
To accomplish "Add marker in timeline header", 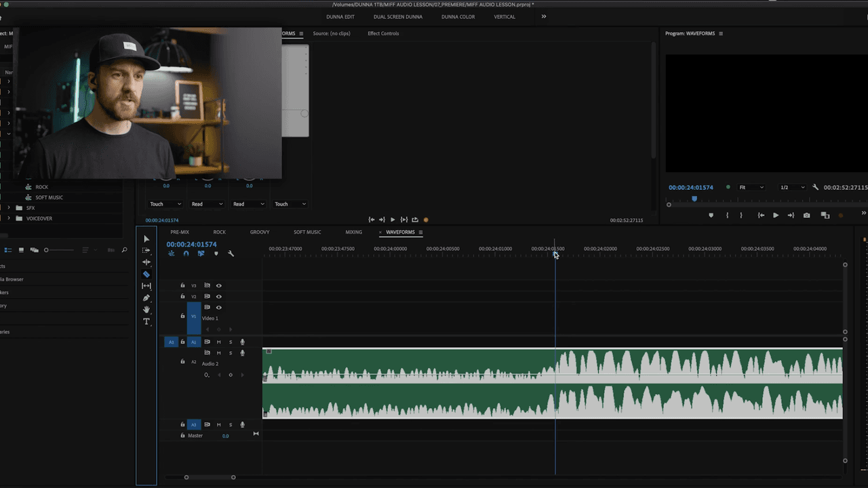I will pos(216,253).
